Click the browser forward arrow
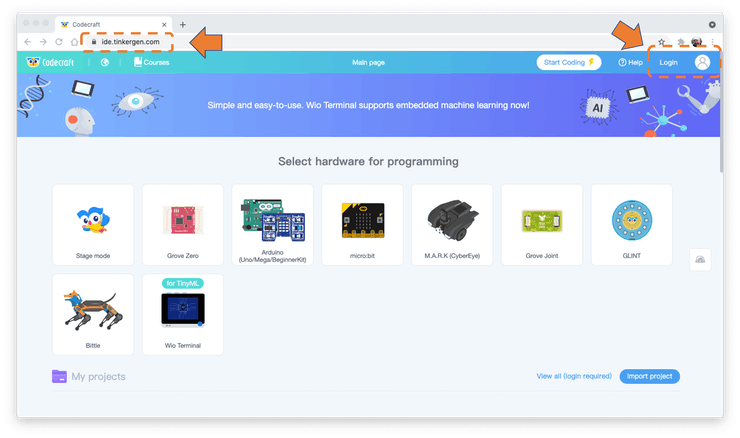This screenshot has height=438, width=740. 43,42
